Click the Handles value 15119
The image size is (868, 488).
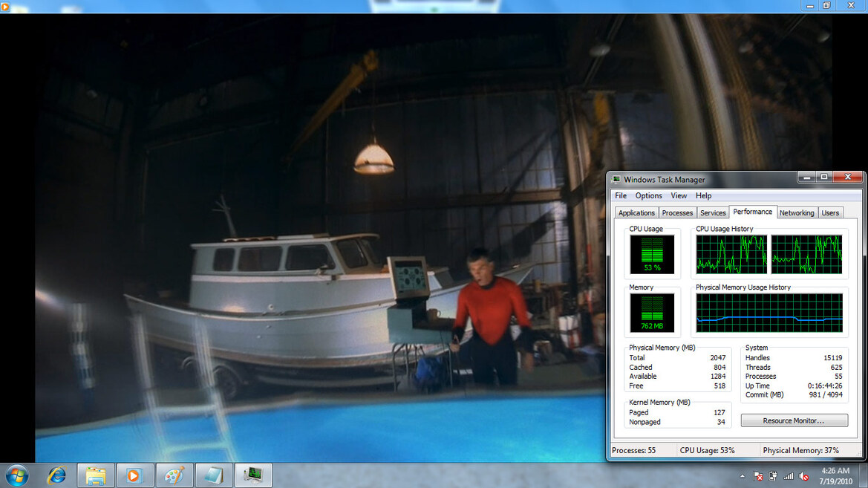click(x=832, y=358)
